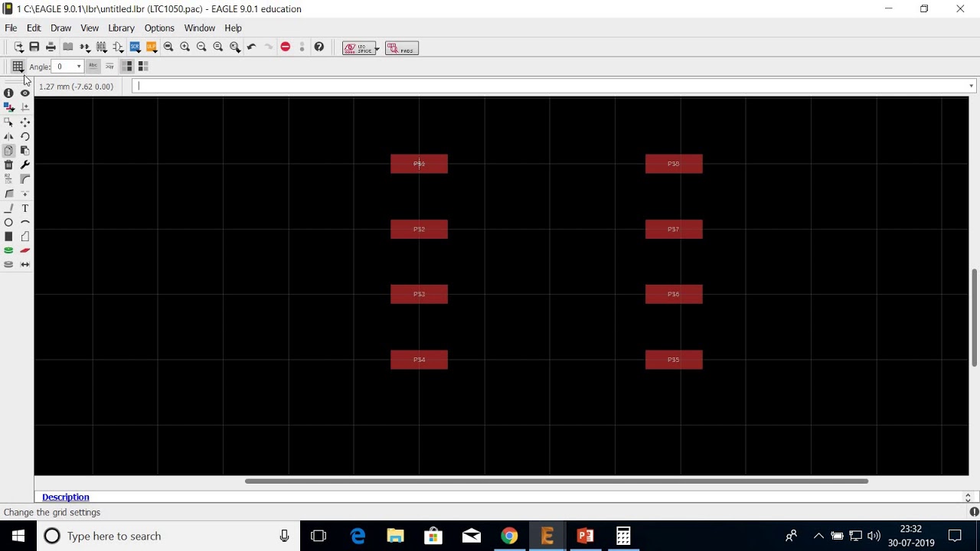Viewport: 980px width, 551px height.
Task: Click the Zoom out icon
Action: pos(201,47)
